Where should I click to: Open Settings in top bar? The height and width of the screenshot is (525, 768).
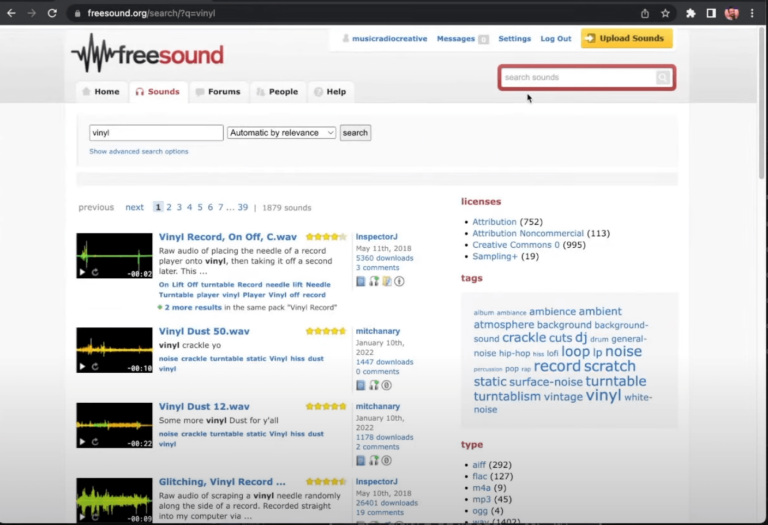pos(514,39)
